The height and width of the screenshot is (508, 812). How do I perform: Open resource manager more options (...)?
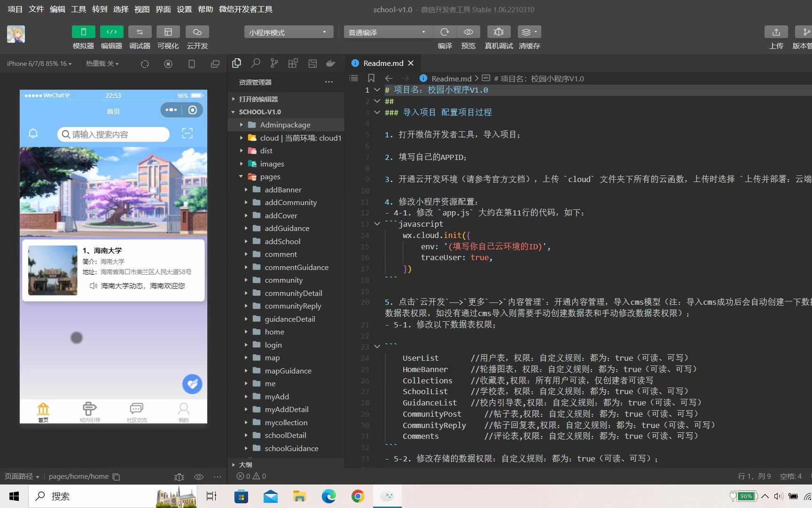pos(329,82)
